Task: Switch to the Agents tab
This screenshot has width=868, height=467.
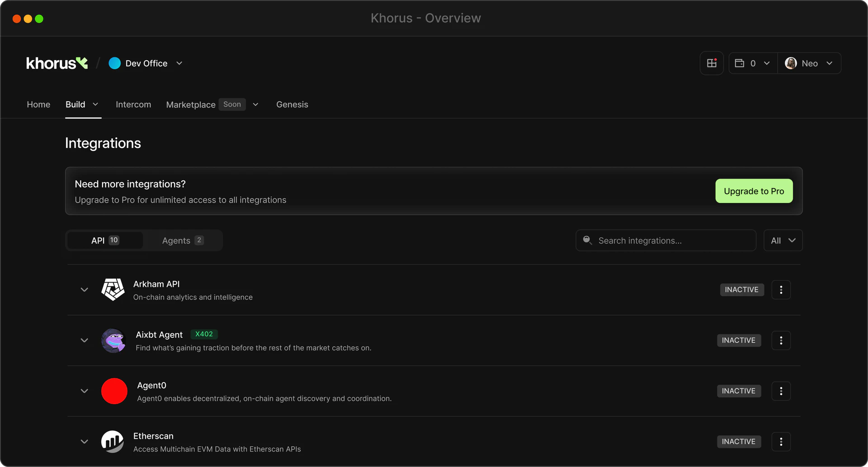Action: coord(182,240)
